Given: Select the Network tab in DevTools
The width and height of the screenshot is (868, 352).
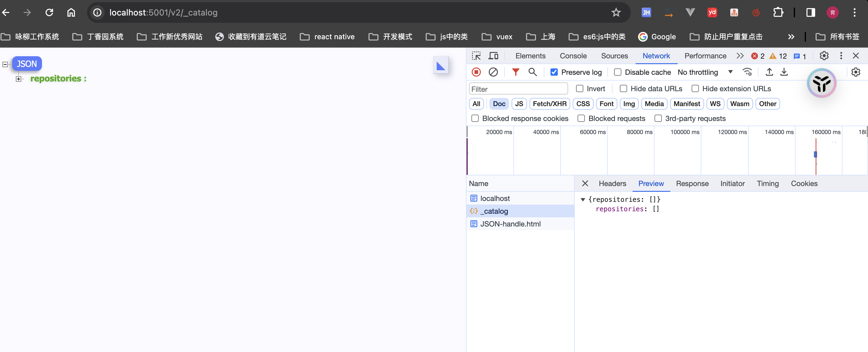Looking at the screenshot, I should 656,56.
